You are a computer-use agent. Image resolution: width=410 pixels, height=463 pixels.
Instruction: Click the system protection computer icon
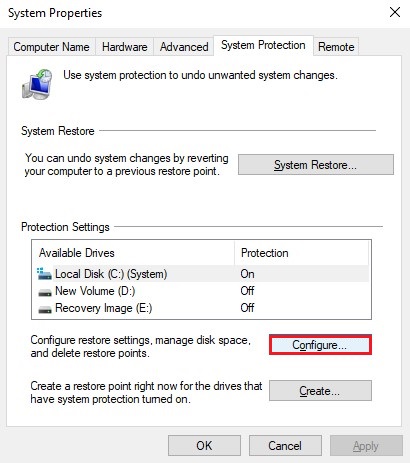click(37, 84)
